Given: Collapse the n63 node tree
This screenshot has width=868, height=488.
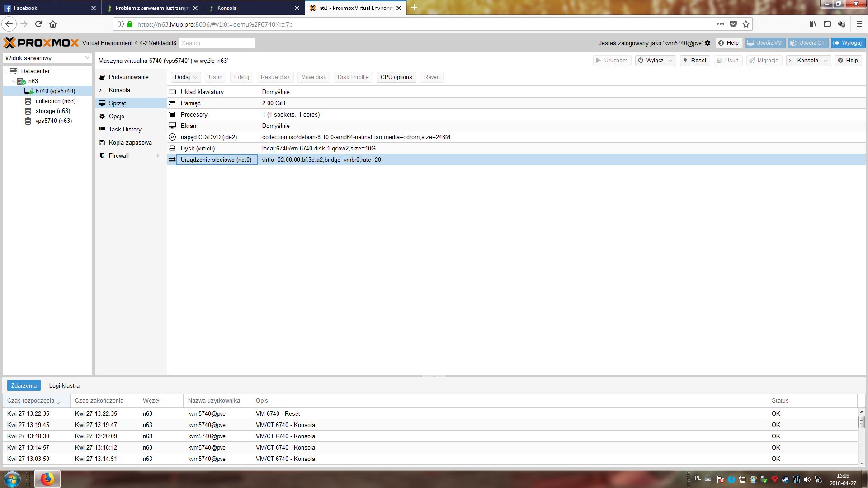Looking at the screenshot, I should tap(14, 81).
